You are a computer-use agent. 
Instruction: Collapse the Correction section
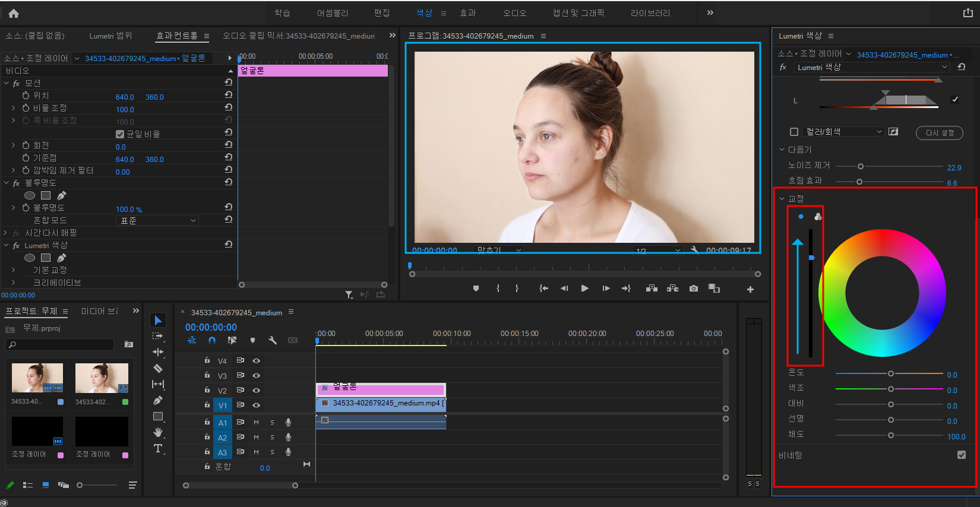[x=782, y=198]
